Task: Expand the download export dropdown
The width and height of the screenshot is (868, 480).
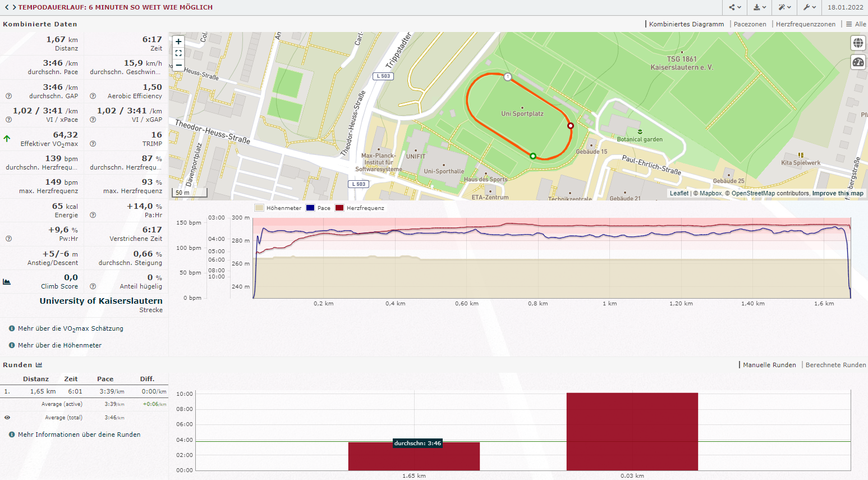Action: pyautogui.click(x=759, y=7)
